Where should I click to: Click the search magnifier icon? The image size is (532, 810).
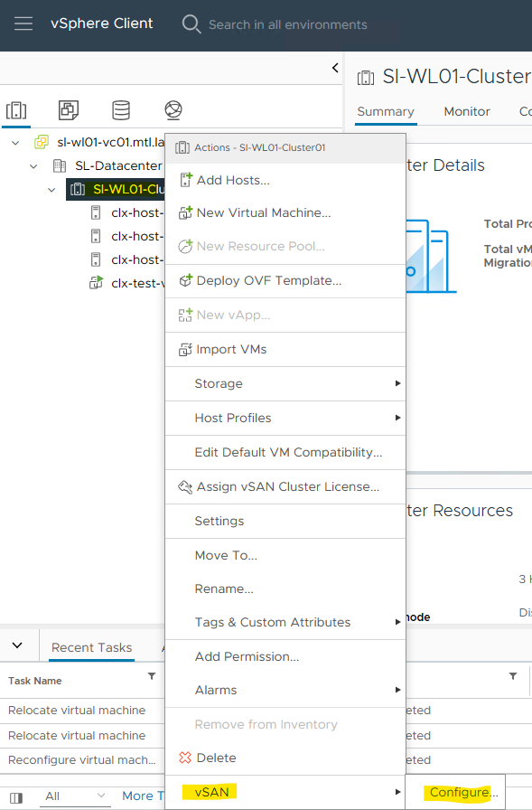(x=191, y=24)
